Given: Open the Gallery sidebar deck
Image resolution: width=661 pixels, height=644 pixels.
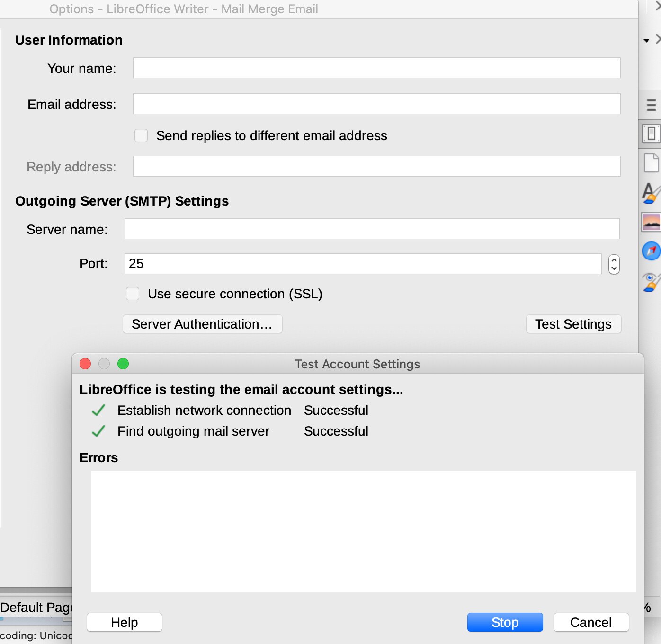Looking at the screenshot, I should (651, 222).
